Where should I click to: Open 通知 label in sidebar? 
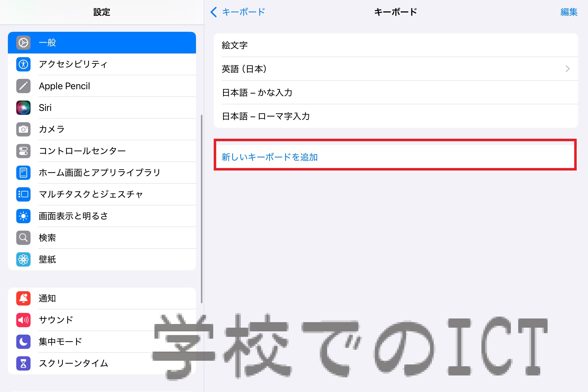tap(47, 298)
